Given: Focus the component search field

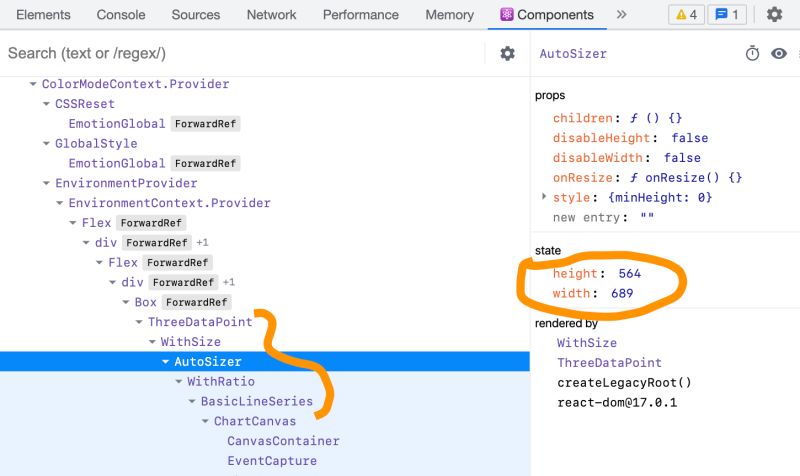Looking at the screenshot, I should [x=242, y=53].
